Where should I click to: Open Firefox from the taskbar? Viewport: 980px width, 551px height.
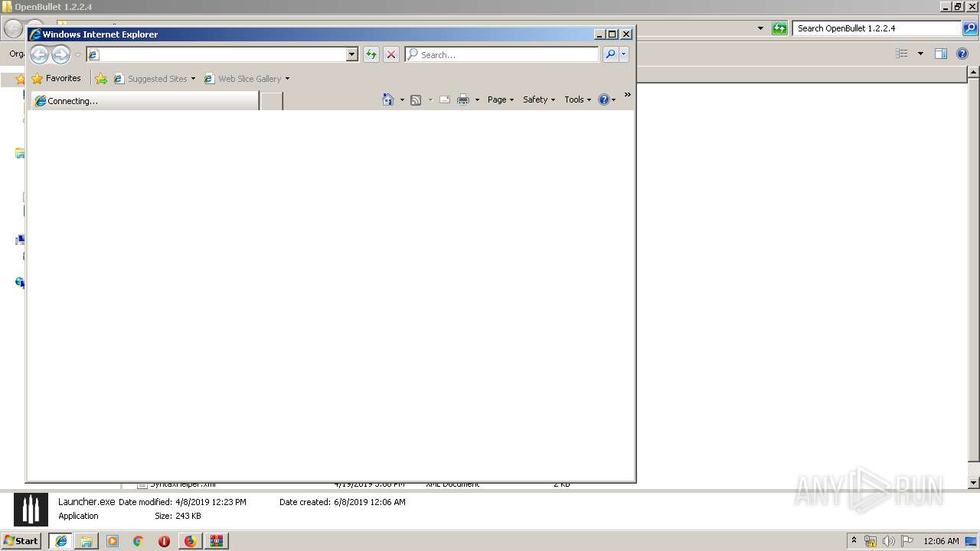[190, 540]
